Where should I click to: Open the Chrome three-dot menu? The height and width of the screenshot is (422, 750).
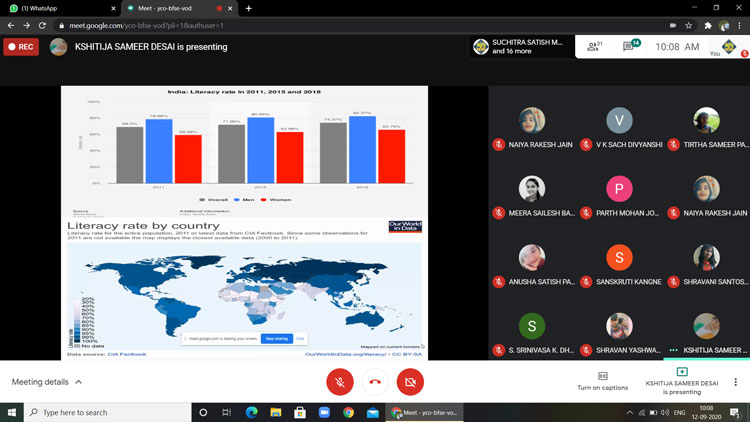tap(740, 25)
